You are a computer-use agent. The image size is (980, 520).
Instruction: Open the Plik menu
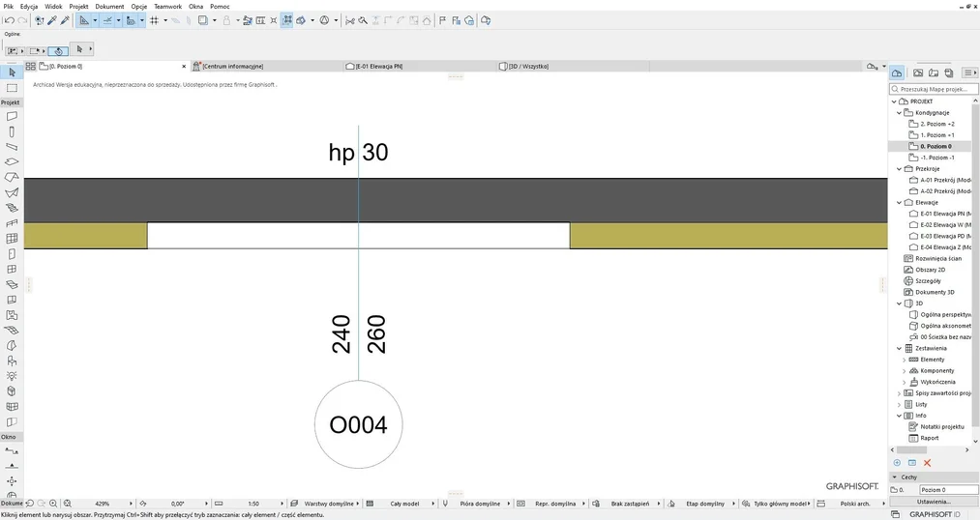9,6
